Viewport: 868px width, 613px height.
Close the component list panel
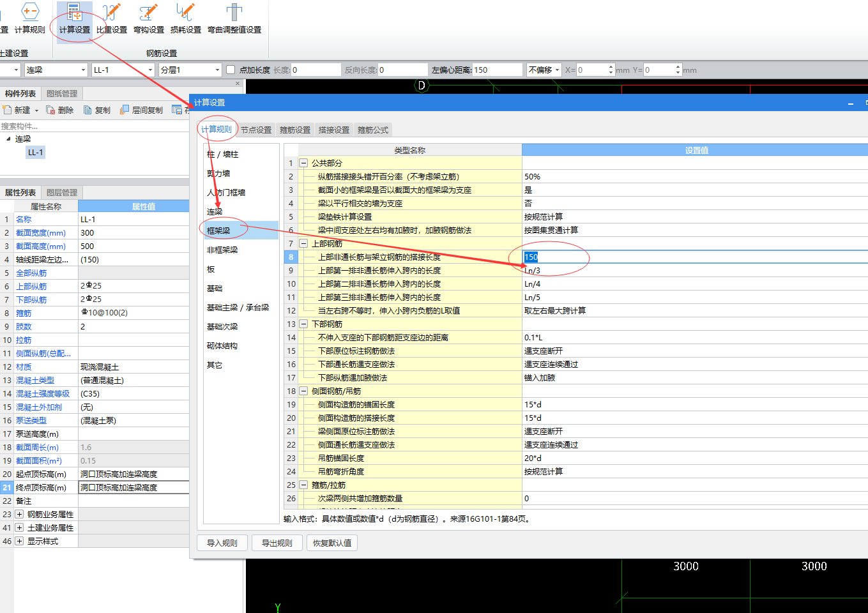238,83
